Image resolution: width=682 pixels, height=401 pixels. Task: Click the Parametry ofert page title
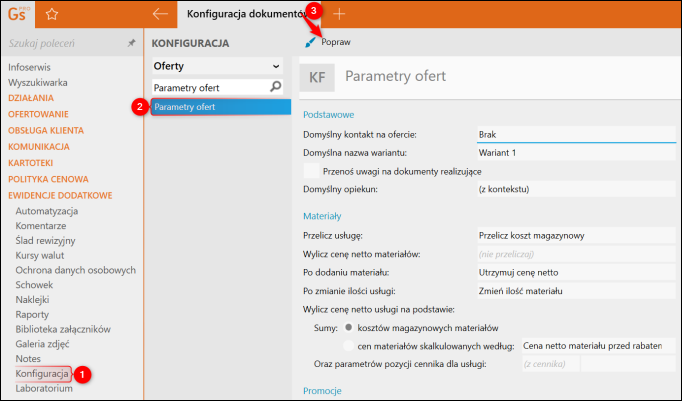point(395,76)
